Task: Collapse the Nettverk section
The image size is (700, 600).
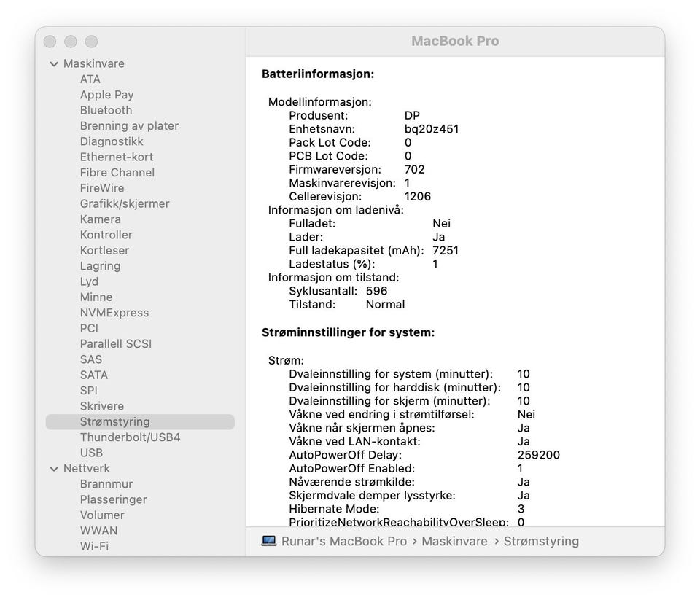Action: click(54, 469)
